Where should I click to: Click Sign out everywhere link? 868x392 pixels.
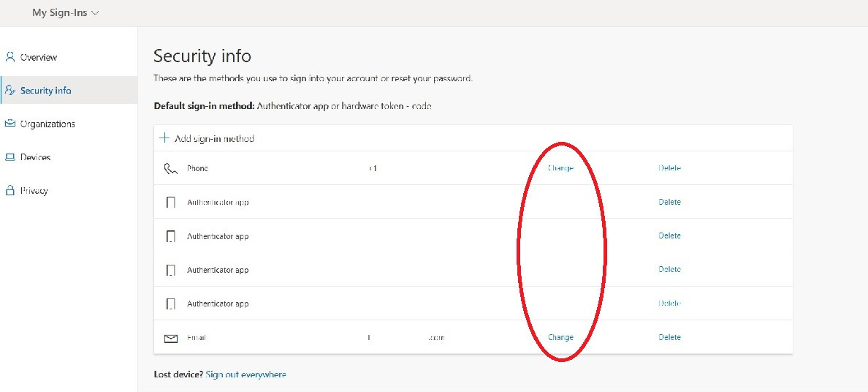point(245,374)
